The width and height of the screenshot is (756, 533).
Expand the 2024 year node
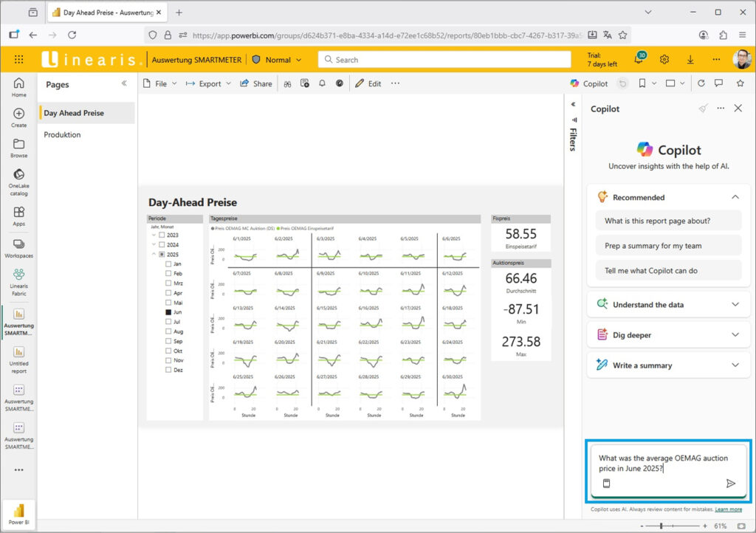[154, 245]
